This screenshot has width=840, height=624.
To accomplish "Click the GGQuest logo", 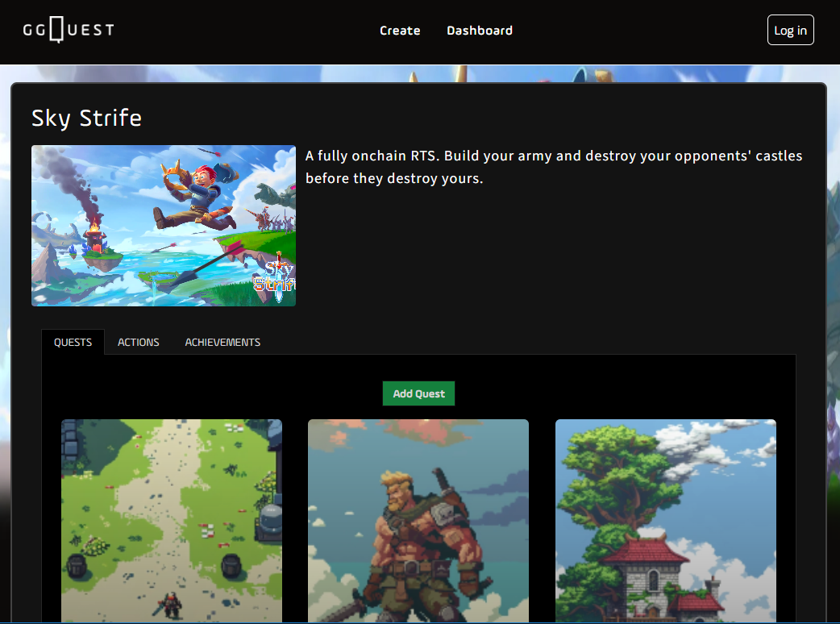I will tap(69, 30).
